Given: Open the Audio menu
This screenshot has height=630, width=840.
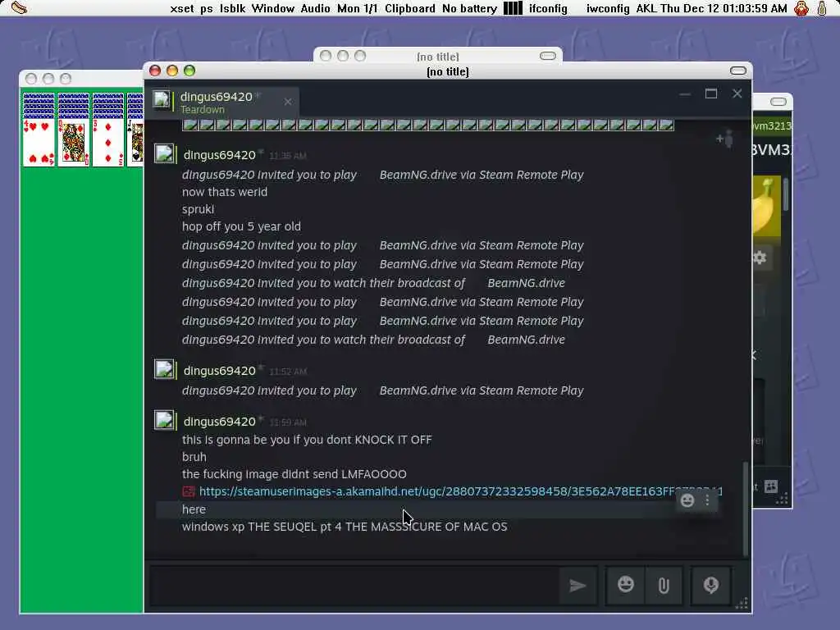Looking at the screenshot, I should (316, 8).
